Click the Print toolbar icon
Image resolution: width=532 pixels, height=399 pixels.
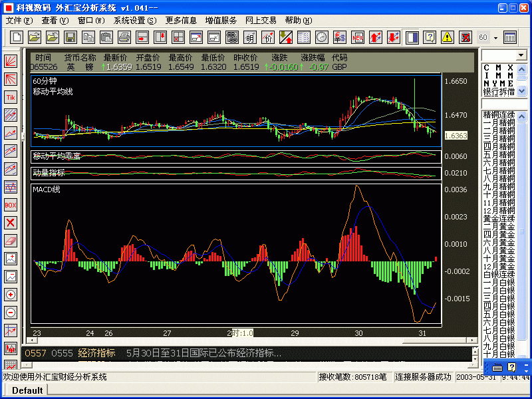tap(124, 37)
